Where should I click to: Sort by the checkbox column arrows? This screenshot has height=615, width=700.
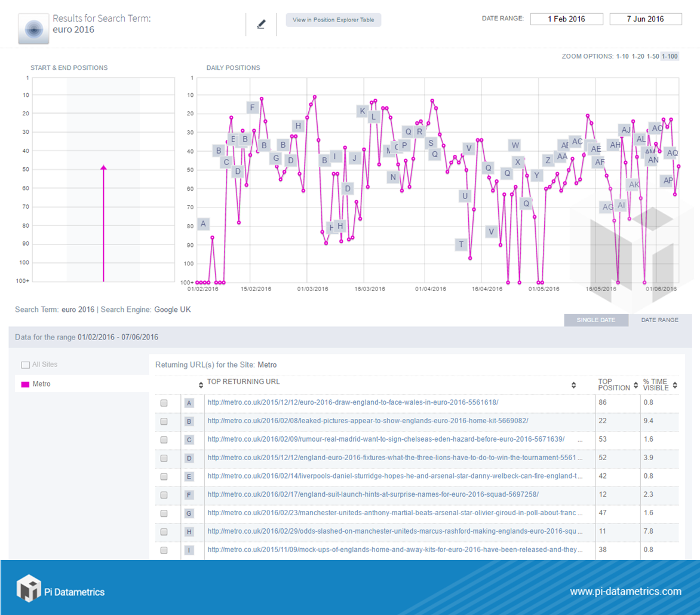[201, 385]
